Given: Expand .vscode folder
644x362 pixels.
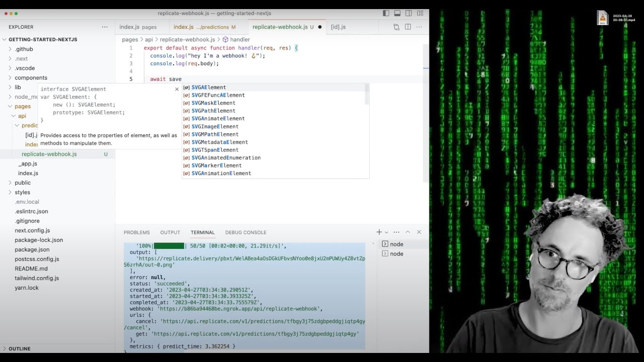Looking at the screenshot, I should click(x=57, y=68).
